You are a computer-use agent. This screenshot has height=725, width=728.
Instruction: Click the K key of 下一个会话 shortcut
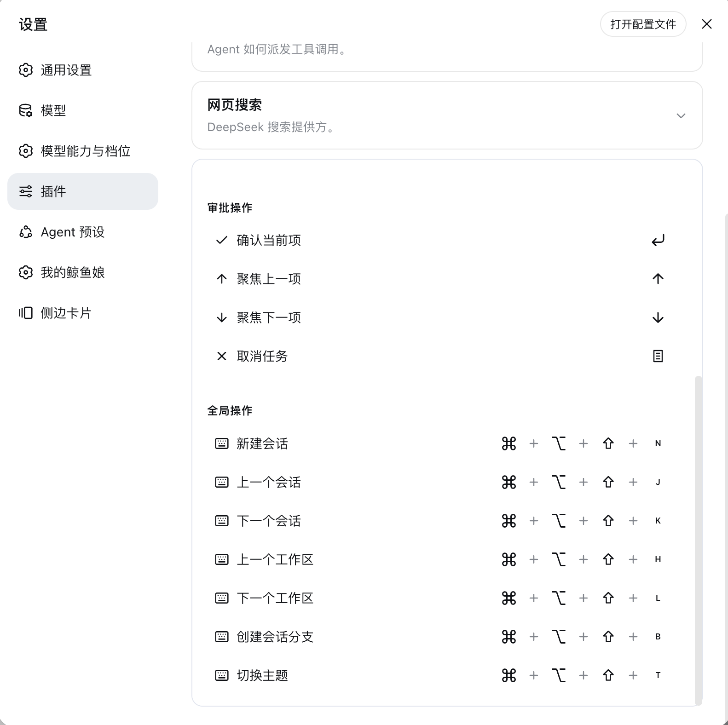coord(658,521)
